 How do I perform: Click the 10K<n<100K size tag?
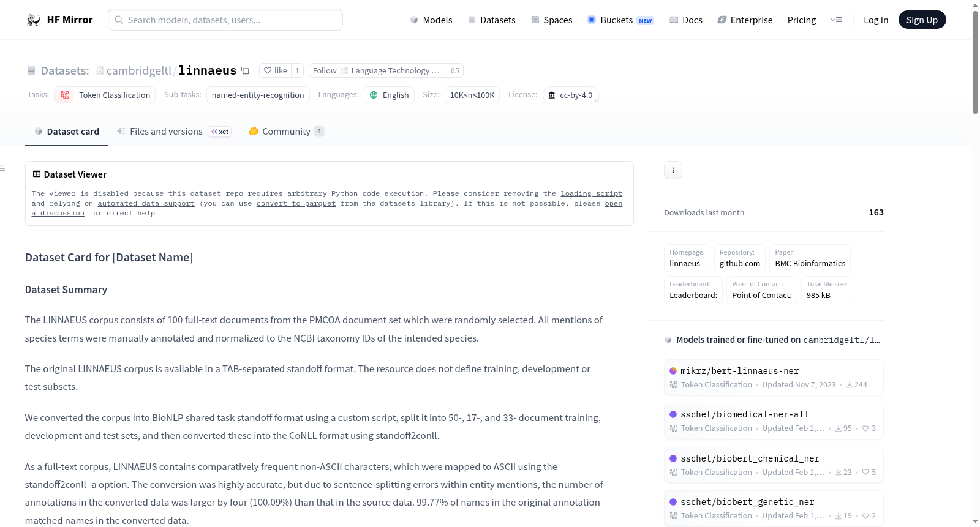[x=472, y=95]
